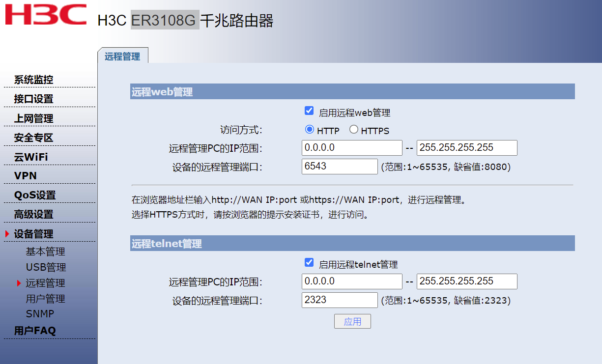This screenshot has height=364, width=602.
Task: Focus web management end IP field 255.255.255.255
Action: point(467,147)
